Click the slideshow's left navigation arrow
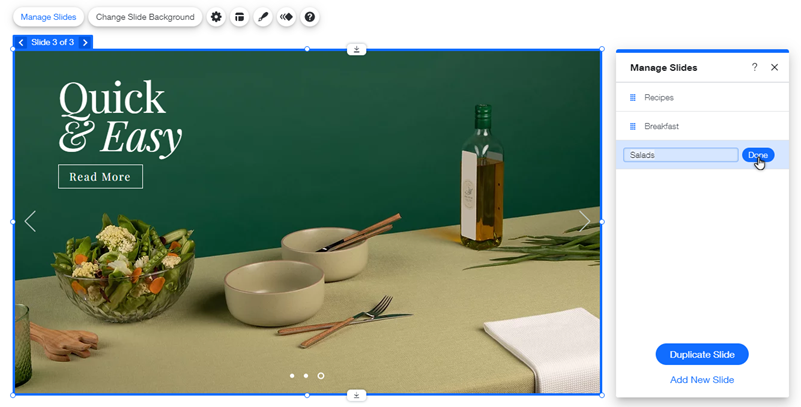801x407 pixels. pyautogui.click(x=30, y=221)
